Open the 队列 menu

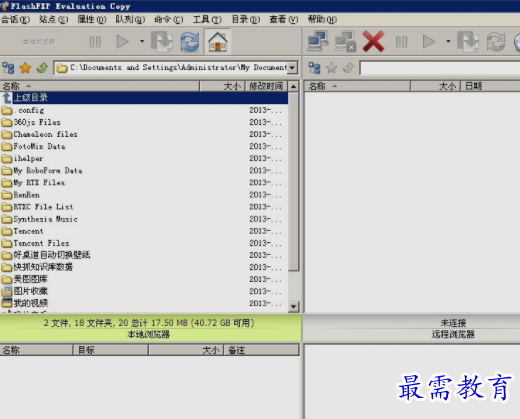pyautogui.click(x=130, y=19)
